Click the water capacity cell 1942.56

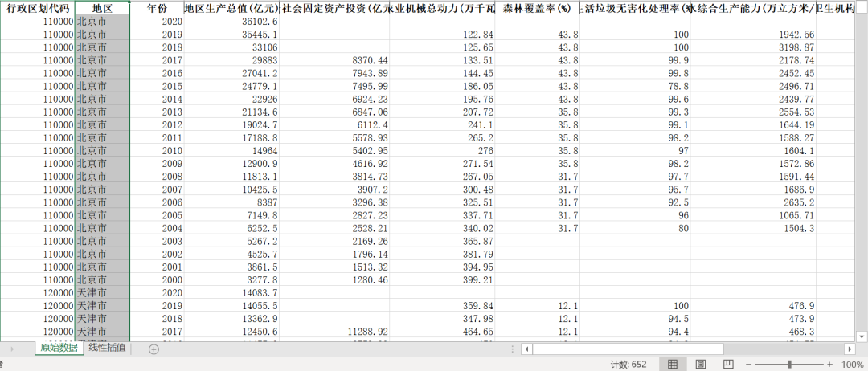click(753, 35)
